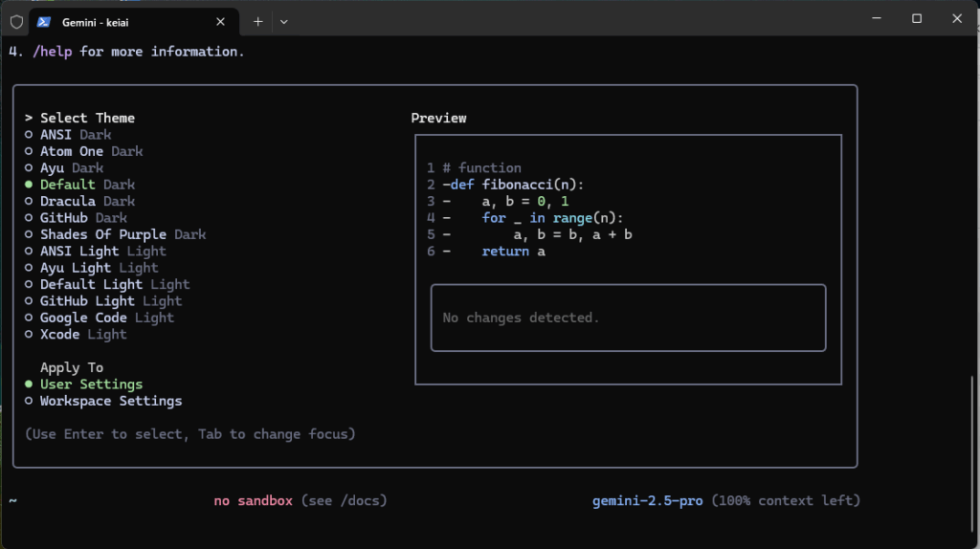Click the /help command text
The image size is (980, 549).
(53, 52)
